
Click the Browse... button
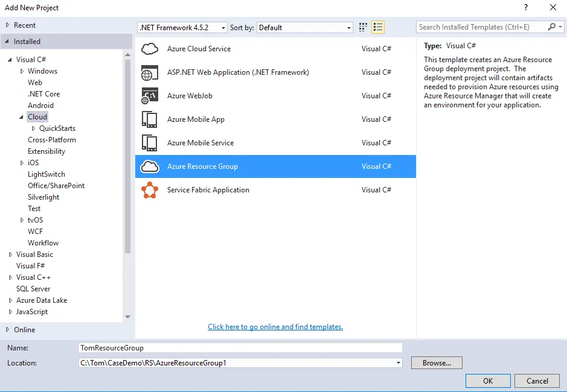point(437,362)
